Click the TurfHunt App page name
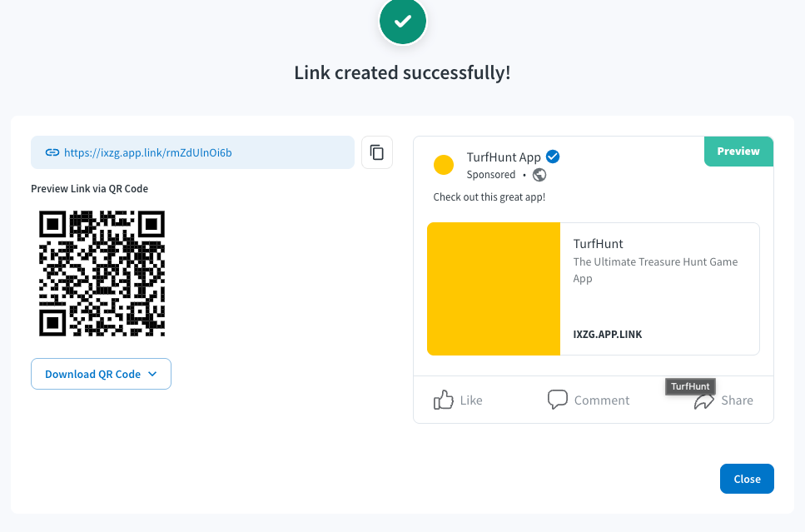This screenshot has width=805, height=532. pyautogui.click(x=504, y=157)
